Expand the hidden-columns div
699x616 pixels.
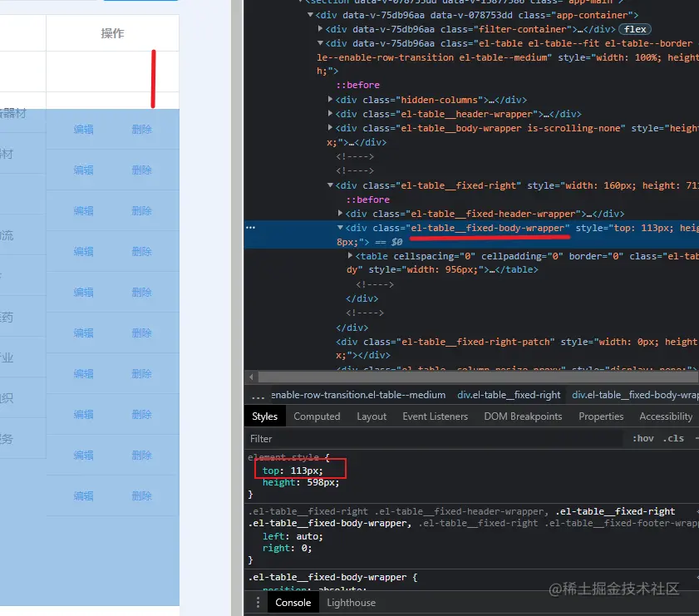click(330, 100)
